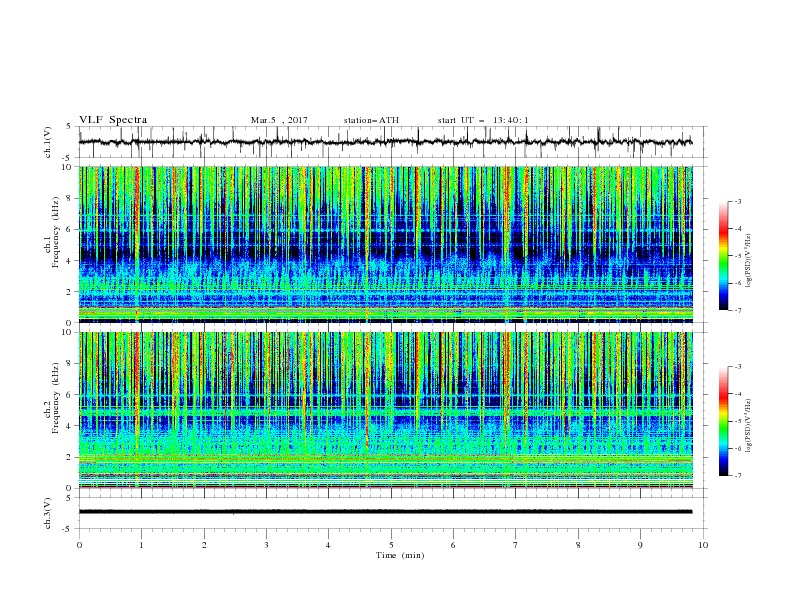The image size is (792, 612).
Task: Click the time axis tick label "6"
Action: (453, 545)
